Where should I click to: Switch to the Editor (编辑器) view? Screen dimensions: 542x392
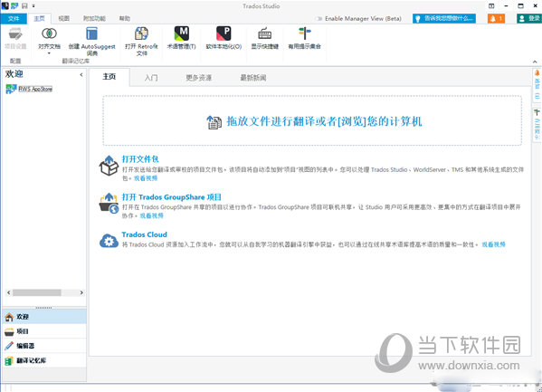click(44, 346)
